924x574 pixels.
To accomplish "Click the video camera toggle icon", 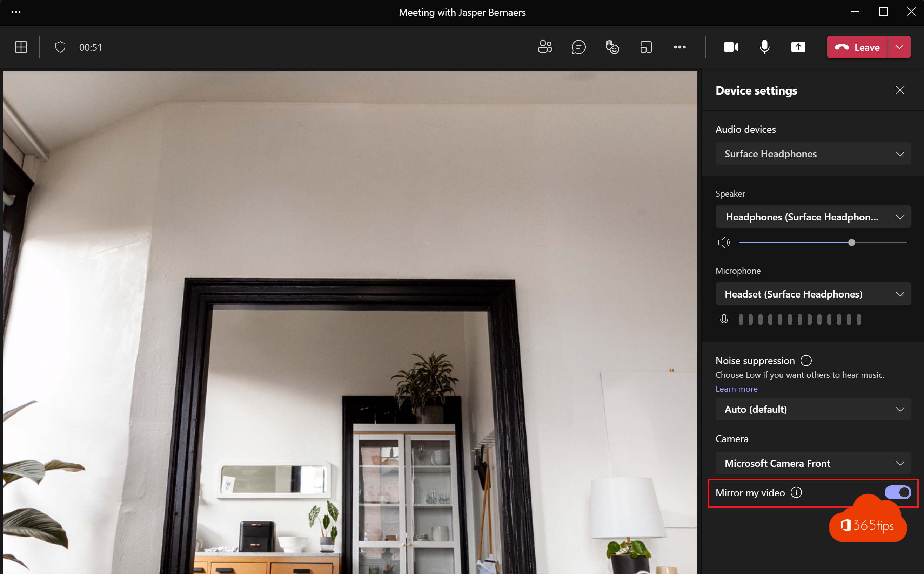I will coord(730,47).
